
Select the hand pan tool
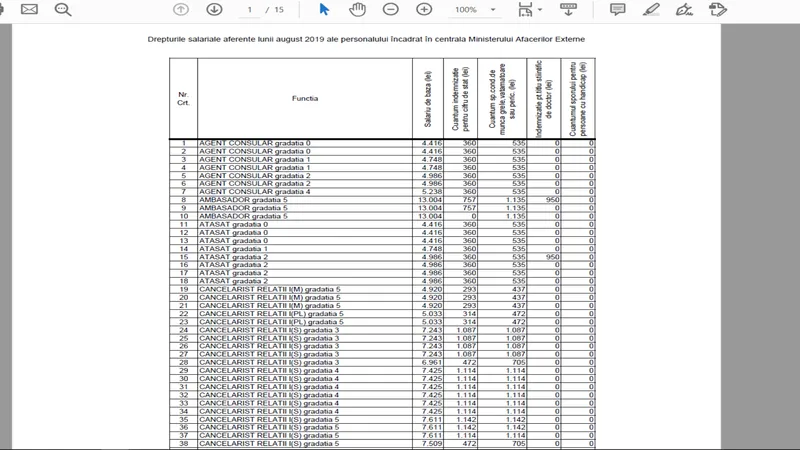357,9
